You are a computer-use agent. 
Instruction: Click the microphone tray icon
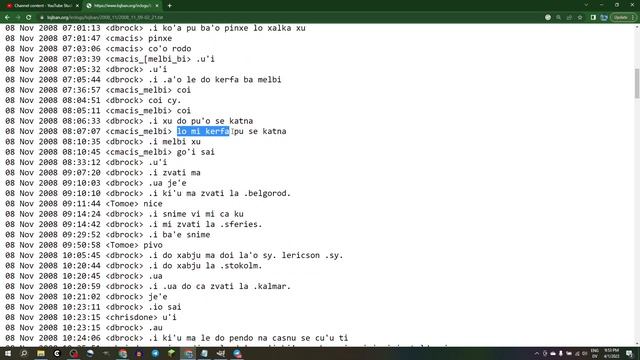(561, 353)
